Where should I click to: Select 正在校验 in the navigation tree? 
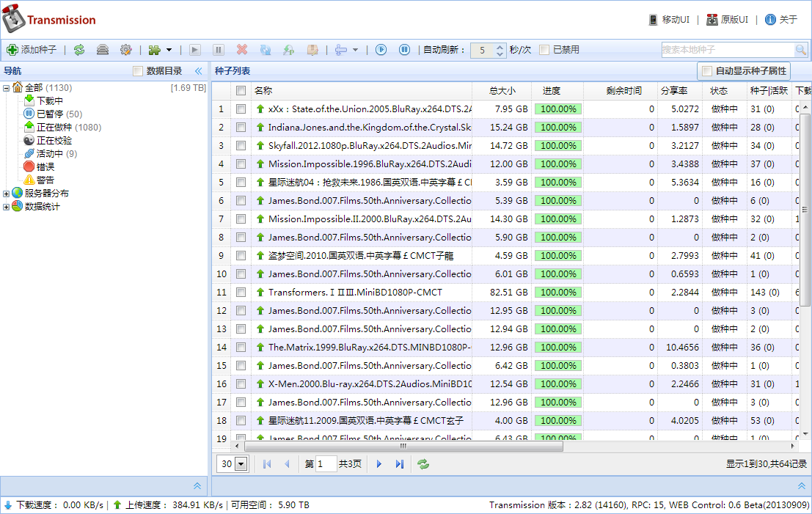54,140
